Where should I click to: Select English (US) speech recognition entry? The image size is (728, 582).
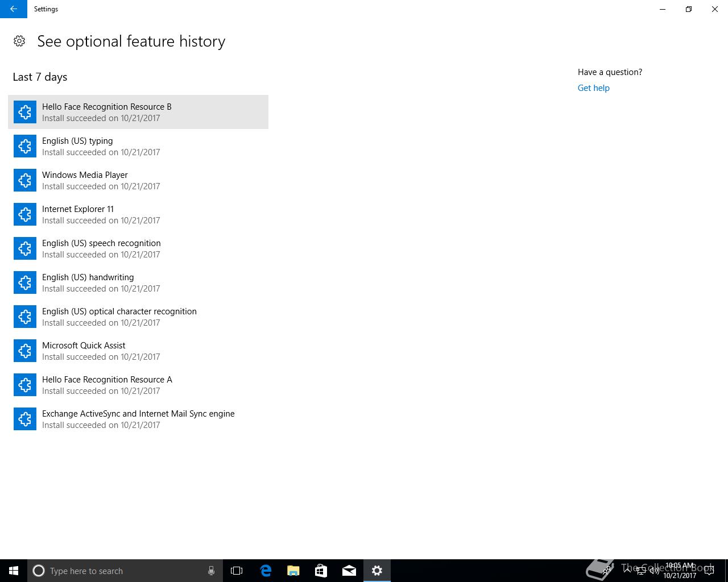(138, 248)
